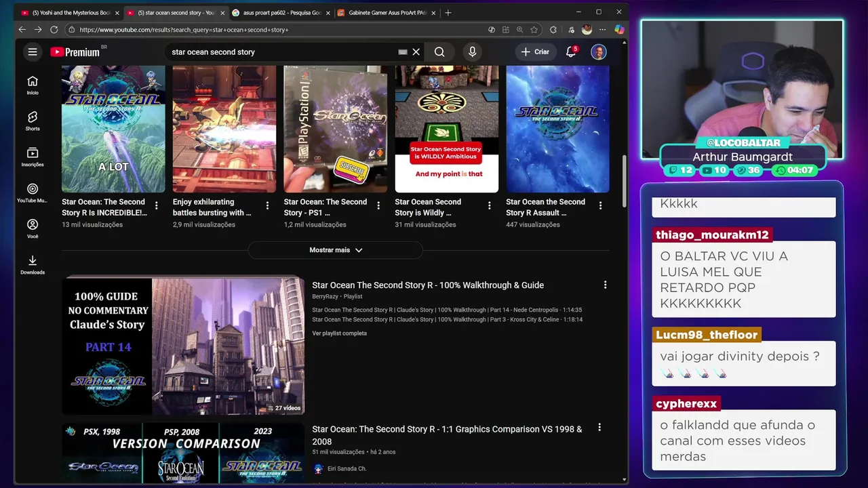The height and width of the screenshot is (488, 868).
Task: Open options for the 1:1 Graphics Comparison video
Action: [599, 428]
